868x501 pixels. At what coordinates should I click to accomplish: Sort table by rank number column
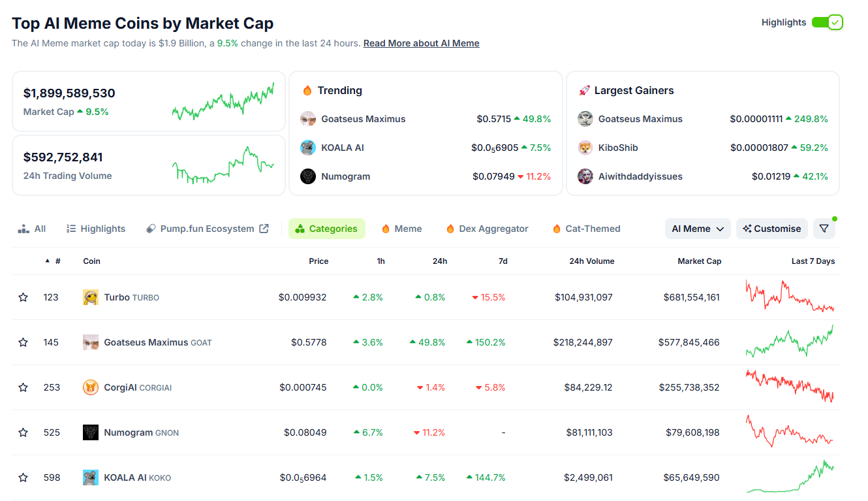click(54, 261)
